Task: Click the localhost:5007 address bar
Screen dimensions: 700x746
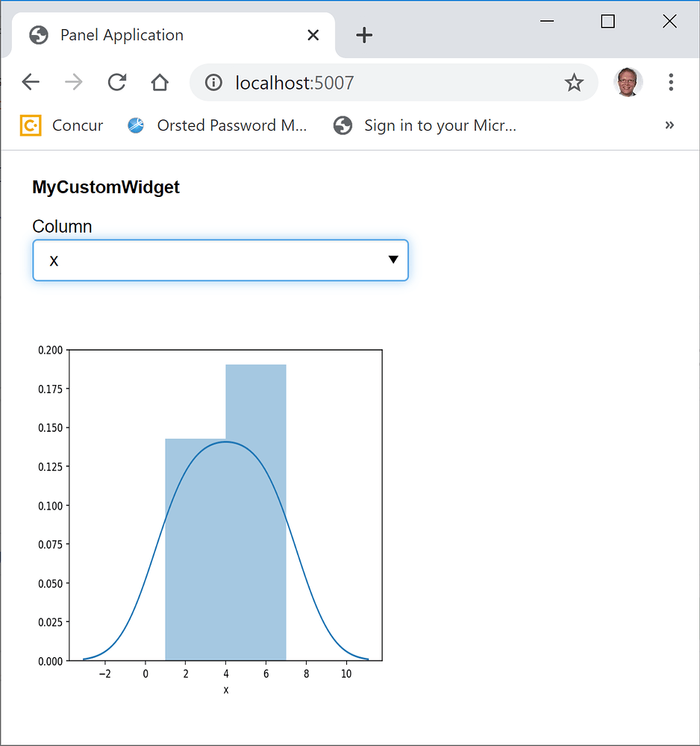Action: tap(393, 83)
